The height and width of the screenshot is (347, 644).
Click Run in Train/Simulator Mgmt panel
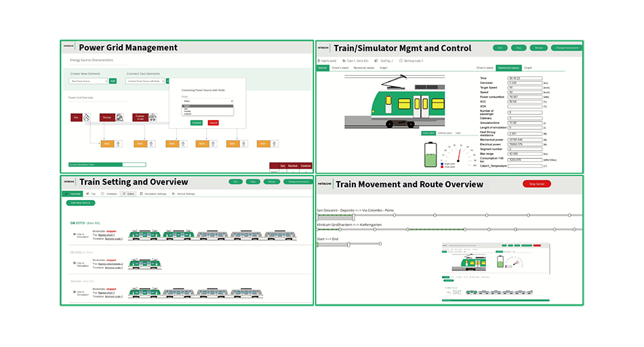(x=500, y=48)
